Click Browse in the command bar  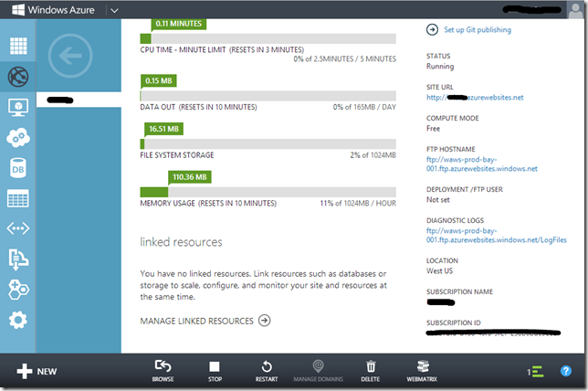click(163, 371)
